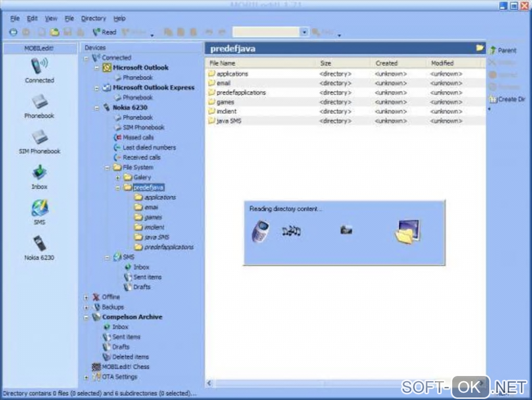Select SIM Phonebook under Nokia 6230

coord(139,128)
